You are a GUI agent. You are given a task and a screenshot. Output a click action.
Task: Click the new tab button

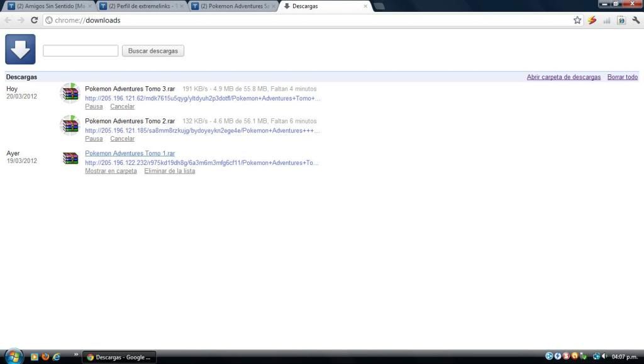click(x=379, y=6)
